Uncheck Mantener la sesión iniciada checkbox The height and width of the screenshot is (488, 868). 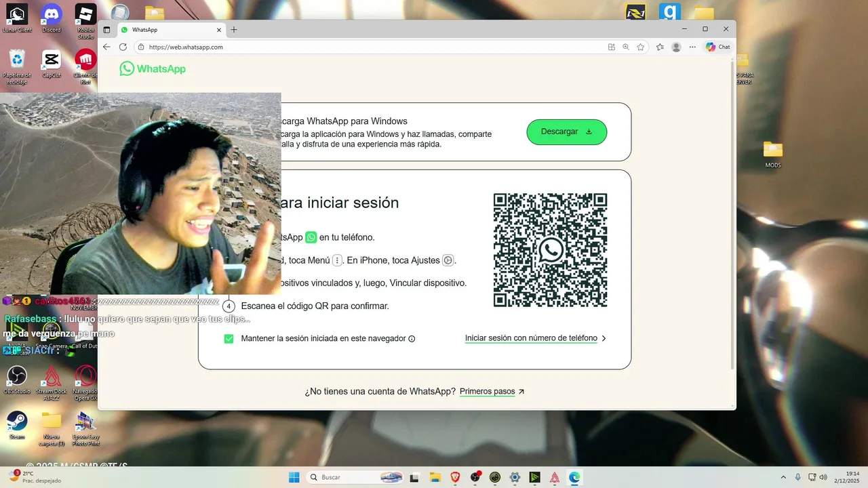[x=229, y=338]
